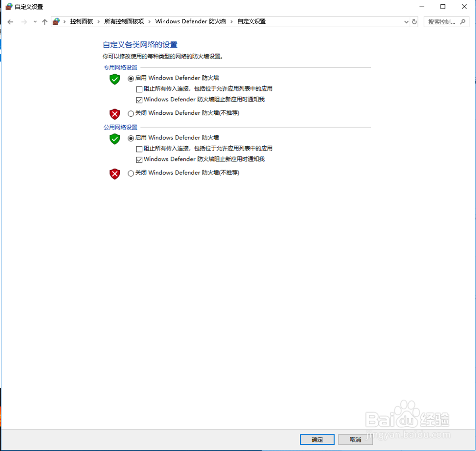Open the 控制面板 breadcrumb
476x451 pixels.
pyautogui.click(x=81, y=21)
